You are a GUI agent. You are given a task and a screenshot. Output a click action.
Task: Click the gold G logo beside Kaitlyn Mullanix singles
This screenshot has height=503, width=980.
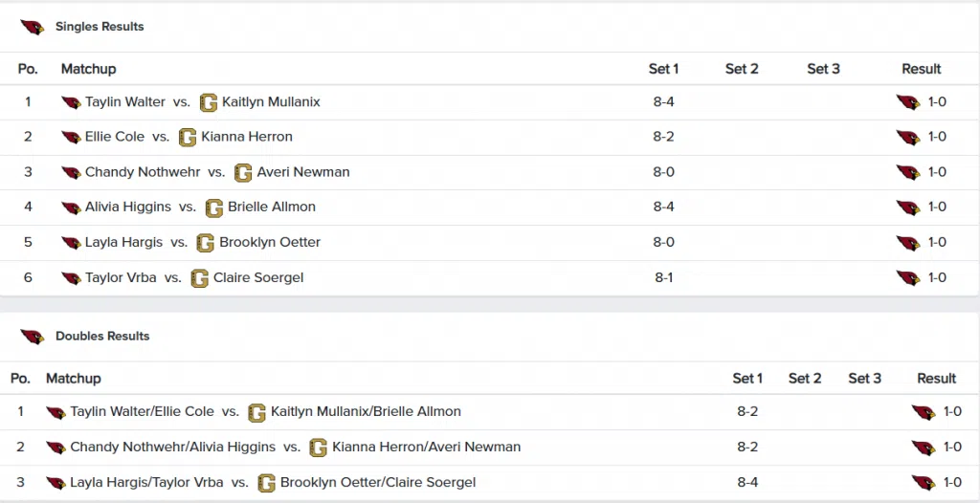coord(209,102)
